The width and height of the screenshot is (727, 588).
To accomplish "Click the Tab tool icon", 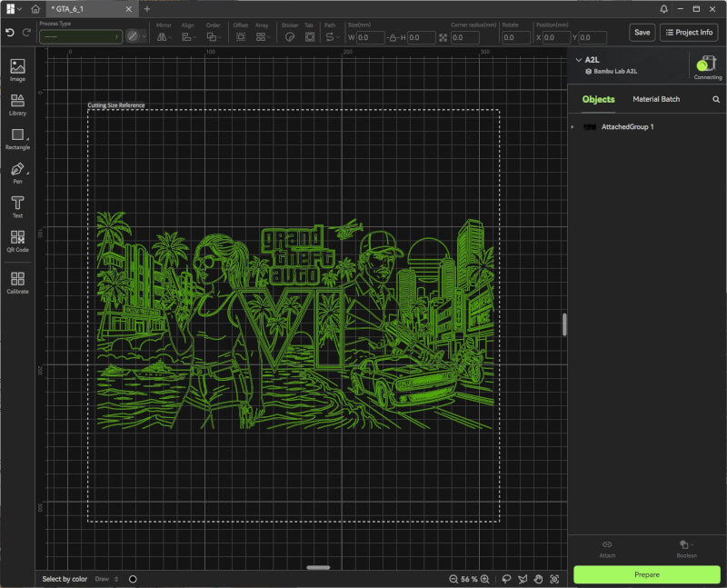I will (x=310, y=36).
